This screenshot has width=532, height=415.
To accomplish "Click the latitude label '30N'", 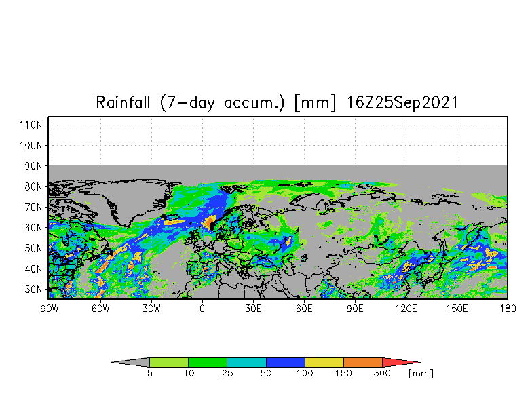I will [33, 290].
